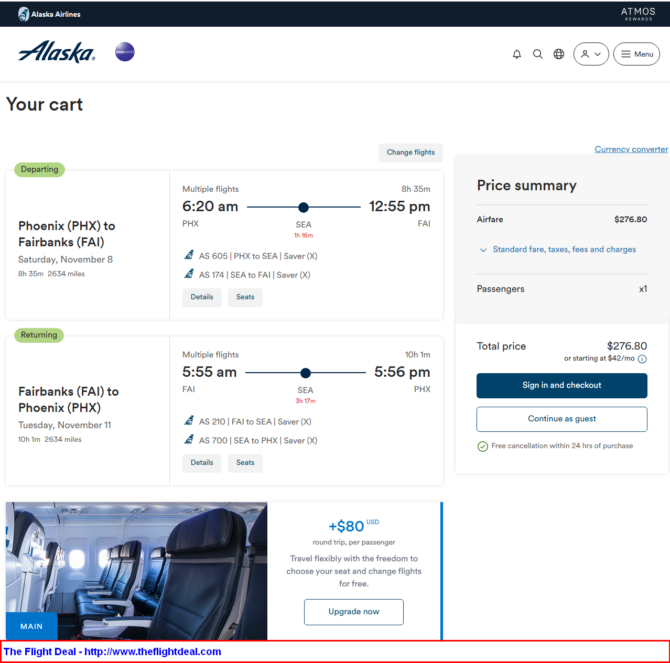Open the Currency converter link
670x663 pixels.
coord(631,149)
